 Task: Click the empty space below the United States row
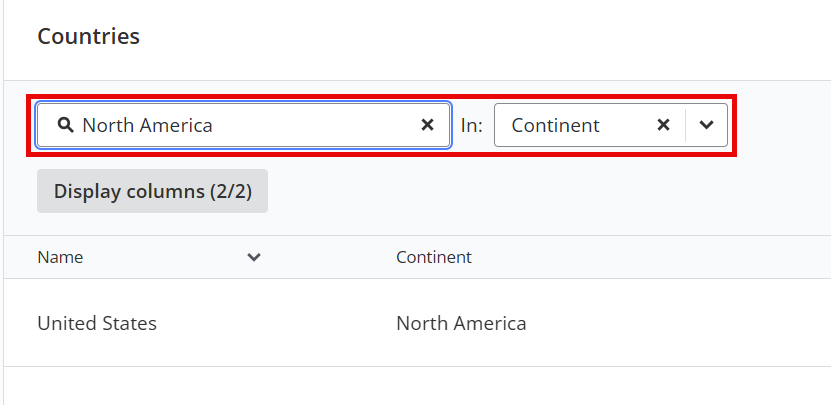coord(417,386)
